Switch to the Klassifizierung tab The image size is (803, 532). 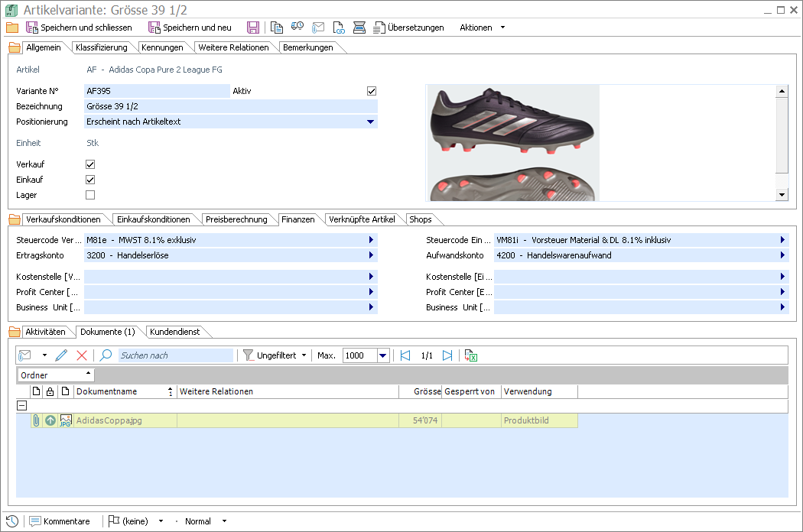(x=101, y=47)
